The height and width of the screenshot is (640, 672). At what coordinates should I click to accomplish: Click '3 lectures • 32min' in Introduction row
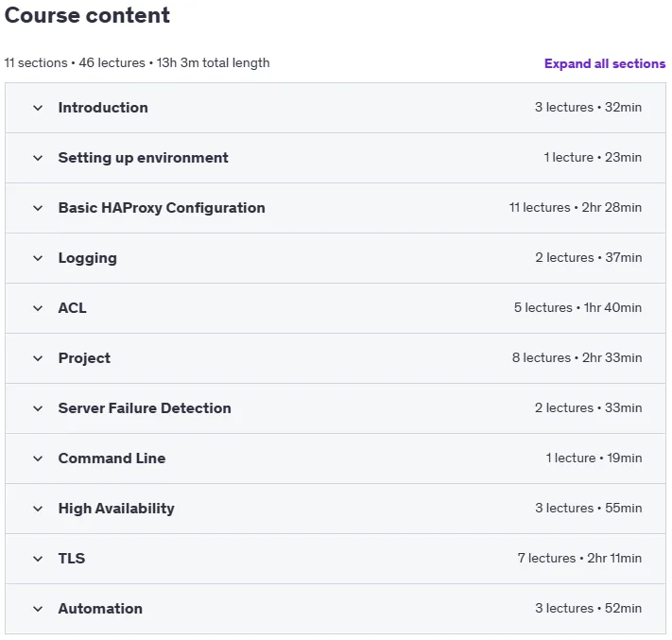click(x=588, y=107)
